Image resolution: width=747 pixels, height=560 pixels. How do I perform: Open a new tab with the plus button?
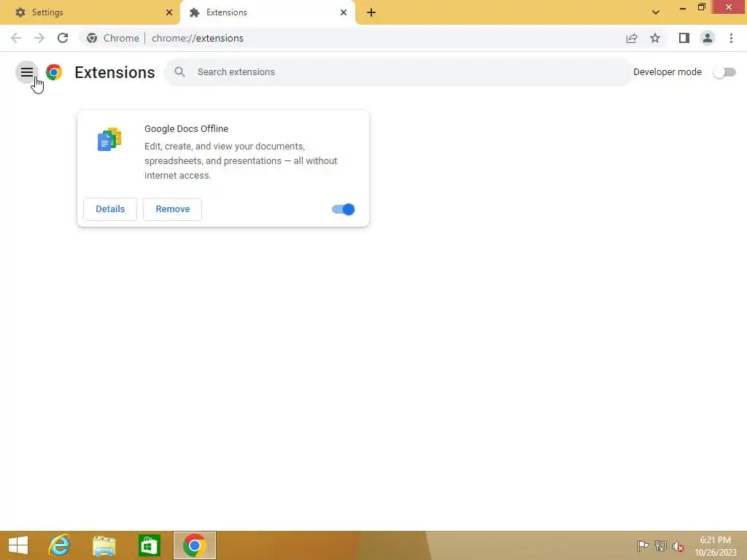(371, 12)
